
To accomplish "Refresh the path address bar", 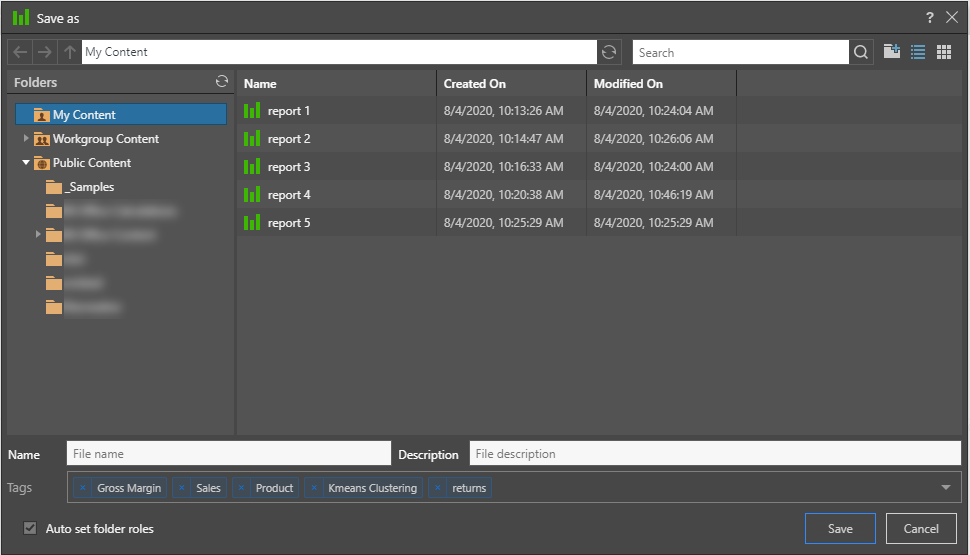I will coord(609,52).
